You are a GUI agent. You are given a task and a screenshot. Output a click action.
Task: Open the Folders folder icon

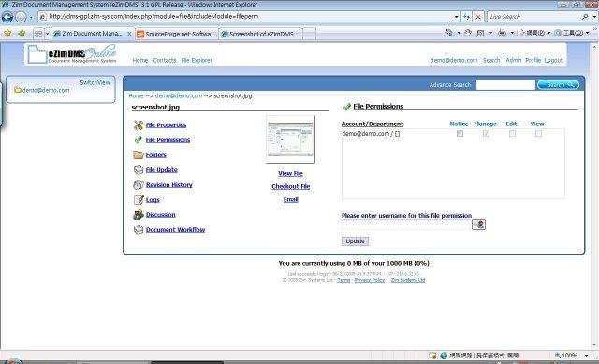point(139,154)
